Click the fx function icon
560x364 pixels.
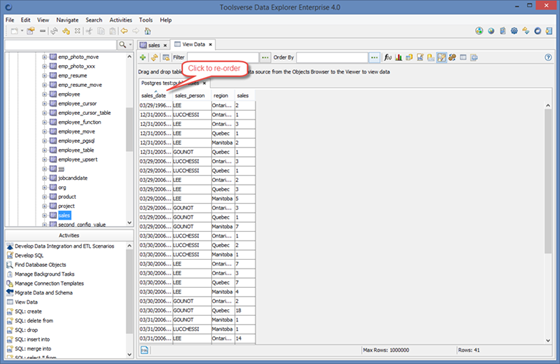tap(388, 58)
